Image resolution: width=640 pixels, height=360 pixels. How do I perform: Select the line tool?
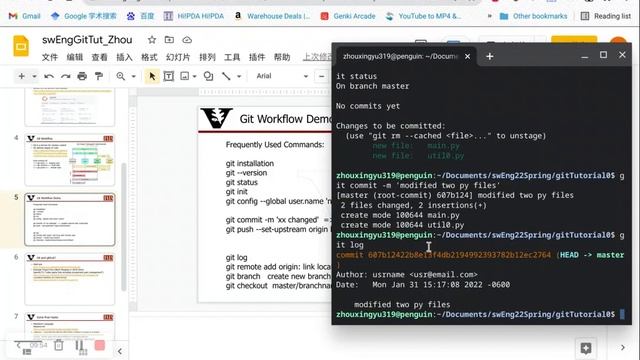click(x=226, y=76)
